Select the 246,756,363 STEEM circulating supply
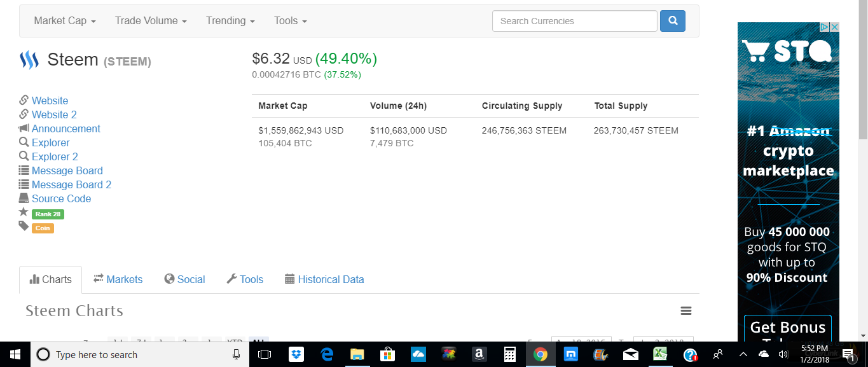This screenshot has width=868, height=367. coord(524,130)
